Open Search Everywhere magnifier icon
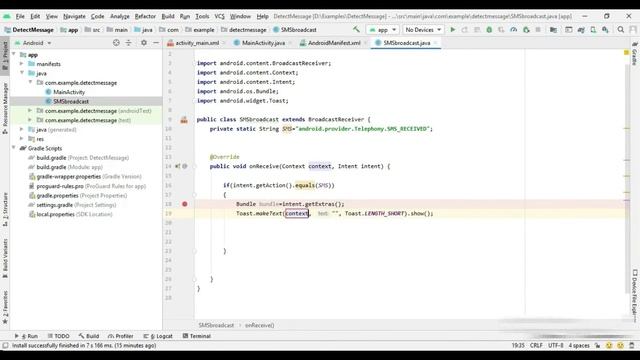The image size is (640, 360). (x=621, y=30)
